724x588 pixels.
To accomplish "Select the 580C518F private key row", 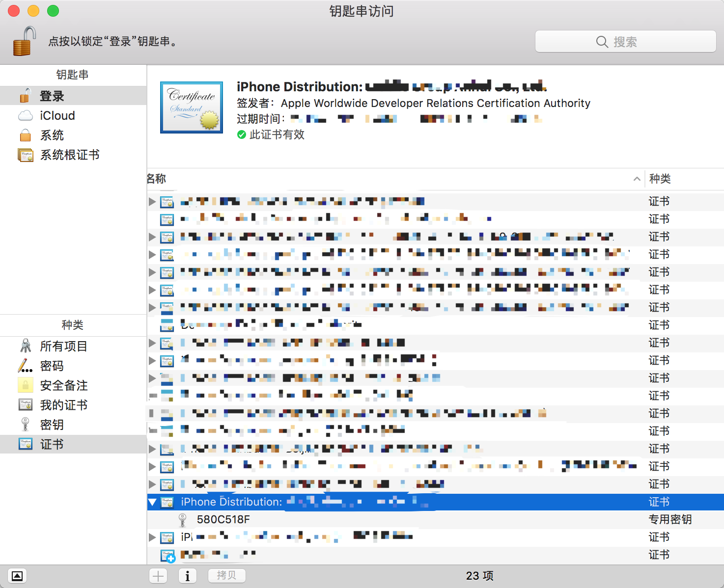I will [x=223, y=519].
